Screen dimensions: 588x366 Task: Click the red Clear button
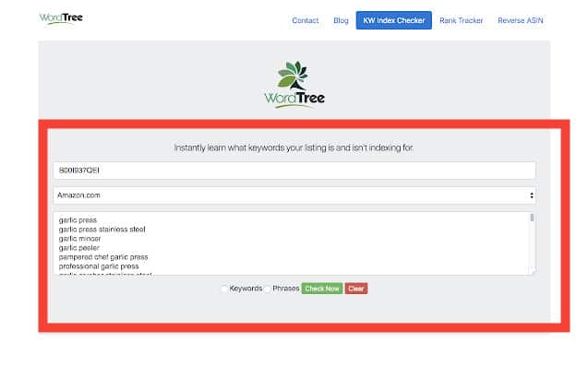(356, 289)
